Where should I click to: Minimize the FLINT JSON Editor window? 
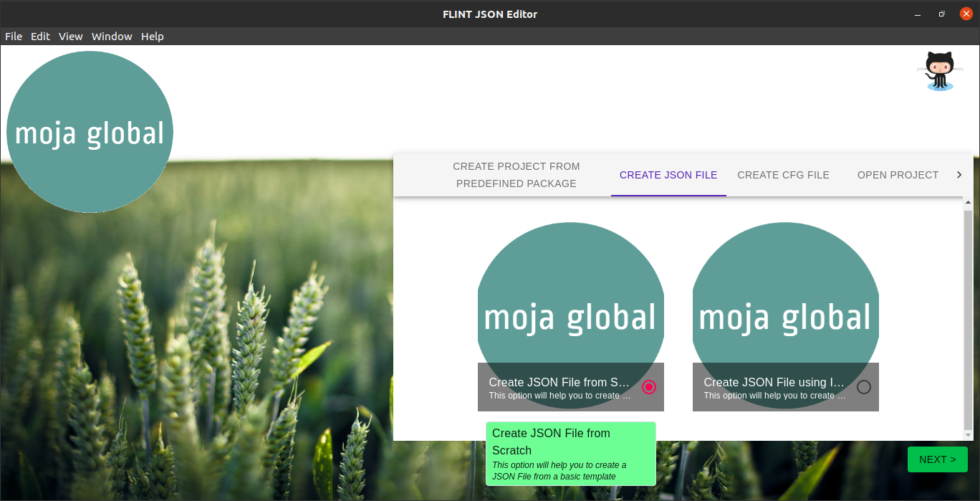[918, 14]
